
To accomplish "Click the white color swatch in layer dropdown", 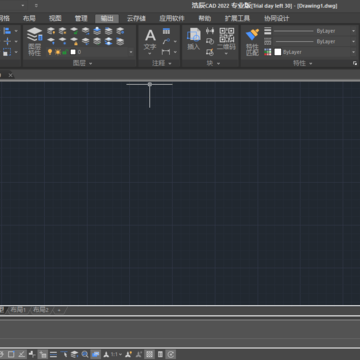I will click(73, 52).
